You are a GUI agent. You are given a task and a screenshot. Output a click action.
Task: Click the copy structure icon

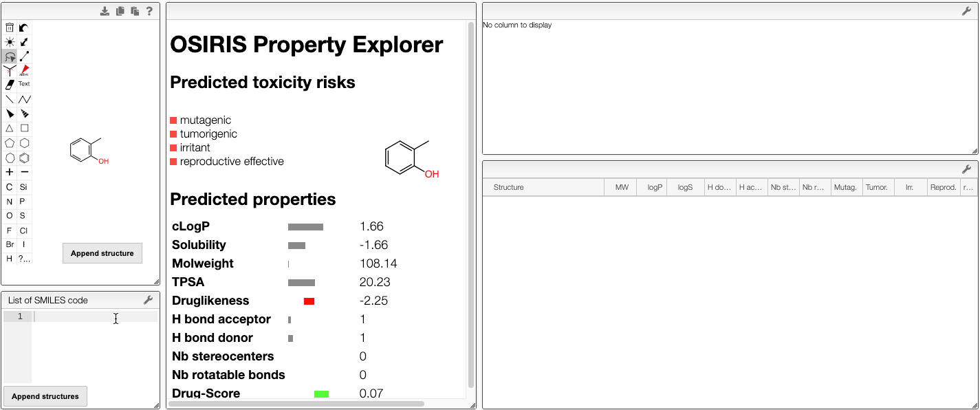click(x=120, y=11)
